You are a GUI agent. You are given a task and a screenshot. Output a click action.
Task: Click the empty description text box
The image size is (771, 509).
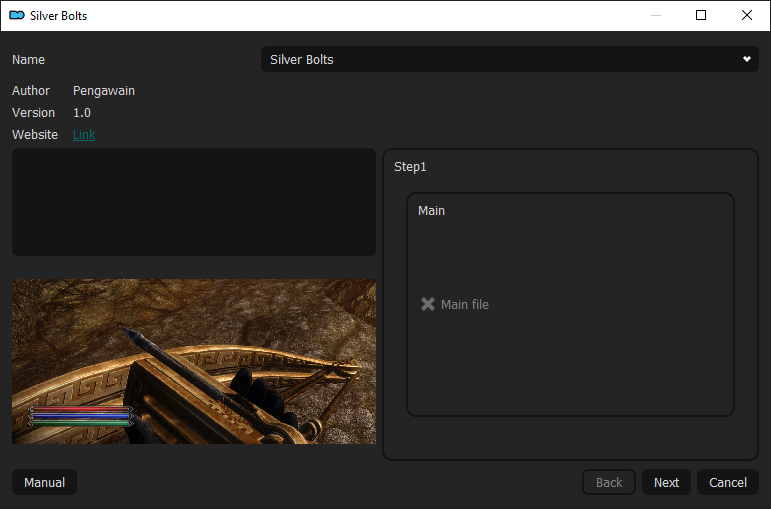pyautogui.click(x=194, y=202)
